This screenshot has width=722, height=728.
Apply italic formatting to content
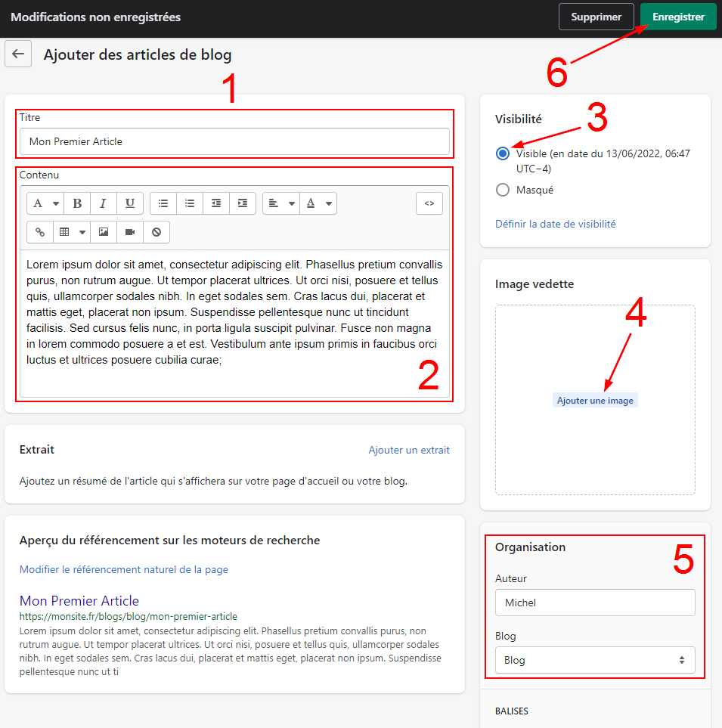(104, 203)
